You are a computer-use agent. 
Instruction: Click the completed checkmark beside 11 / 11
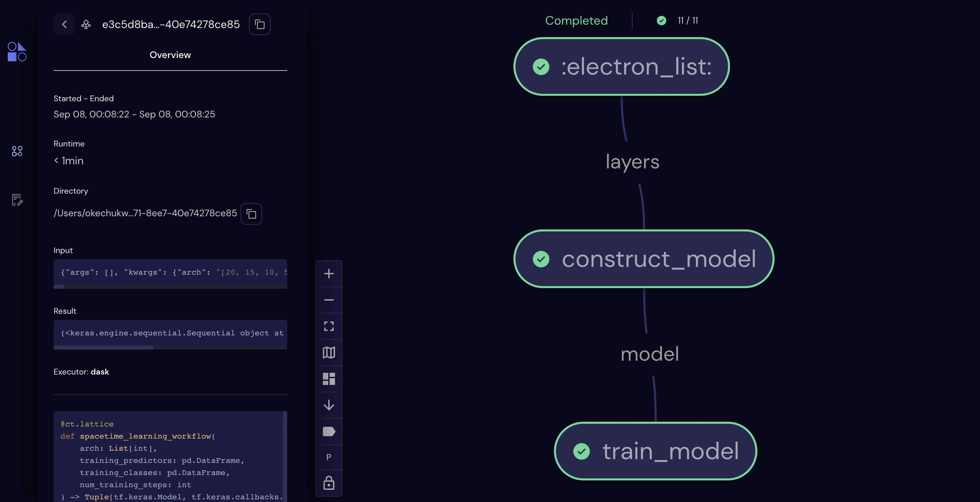click(661, 20)
